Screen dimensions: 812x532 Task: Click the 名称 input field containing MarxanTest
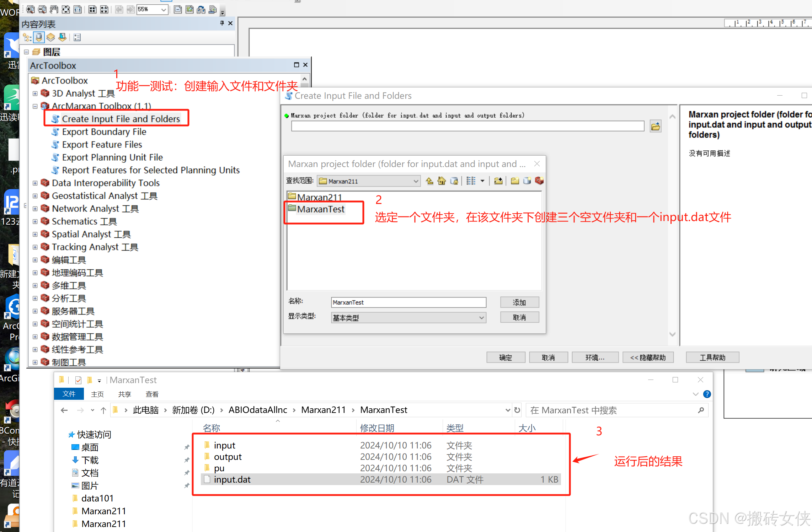(408, 302)
